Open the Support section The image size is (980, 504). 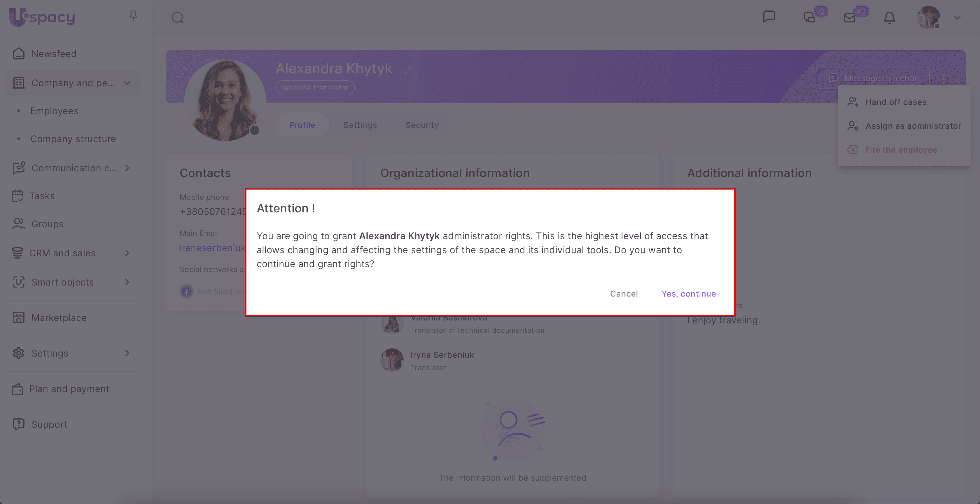[x=49, y=424]
